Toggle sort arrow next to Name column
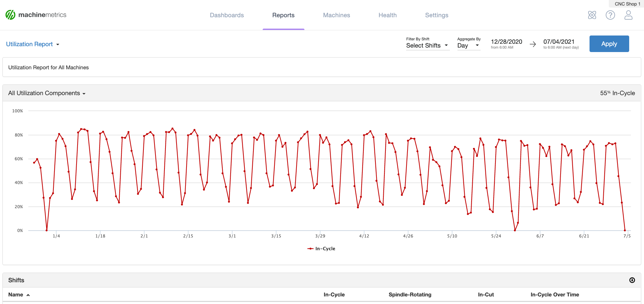Screen dimensions: 644x304 pos(28,295)
